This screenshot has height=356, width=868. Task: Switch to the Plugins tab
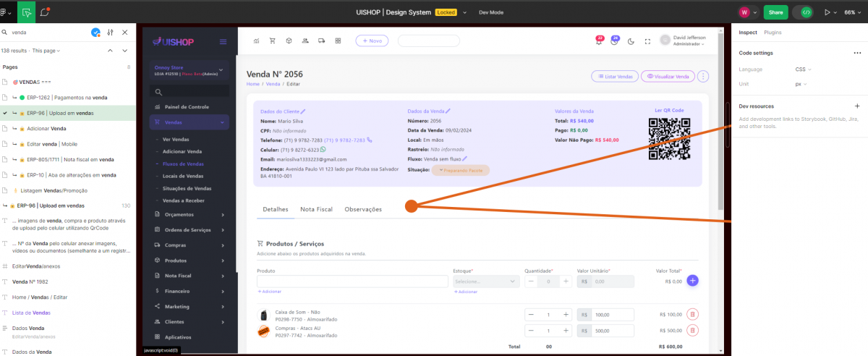(773, 33)
